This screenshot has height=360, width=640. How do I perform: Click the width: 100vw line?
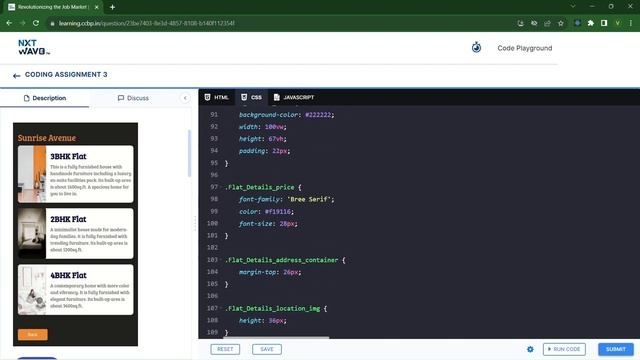(x=263, y=127)
